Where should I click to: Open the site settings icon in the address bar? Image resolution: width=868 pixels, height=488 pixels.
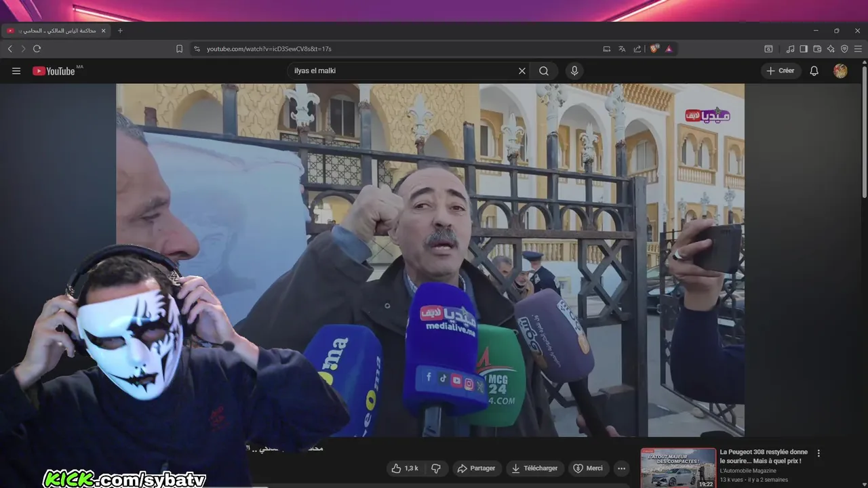[197, 49]
